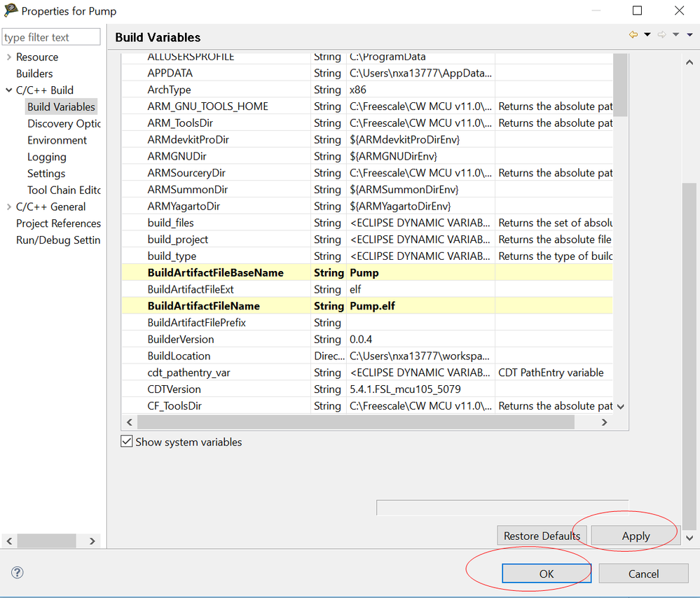Select the build_files variable row
Screen dimensions: 700x598
point(367,223)
